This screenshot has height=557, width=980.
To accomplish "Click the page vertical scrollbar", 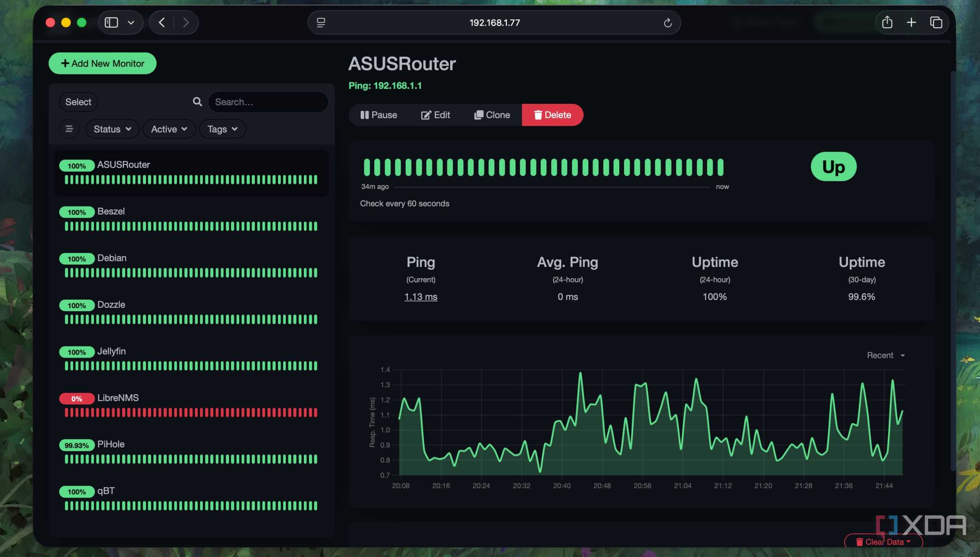I will click(x=953, y=271).
